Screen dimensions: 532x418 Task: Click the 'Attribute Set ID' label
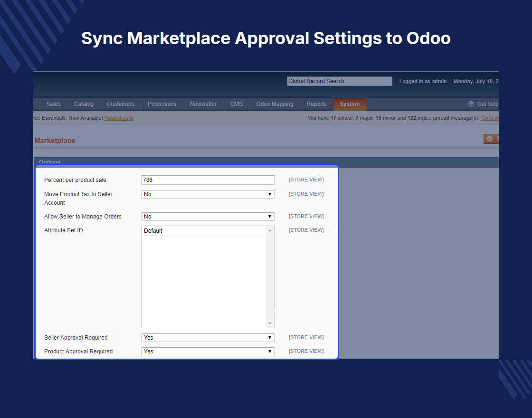64,230
